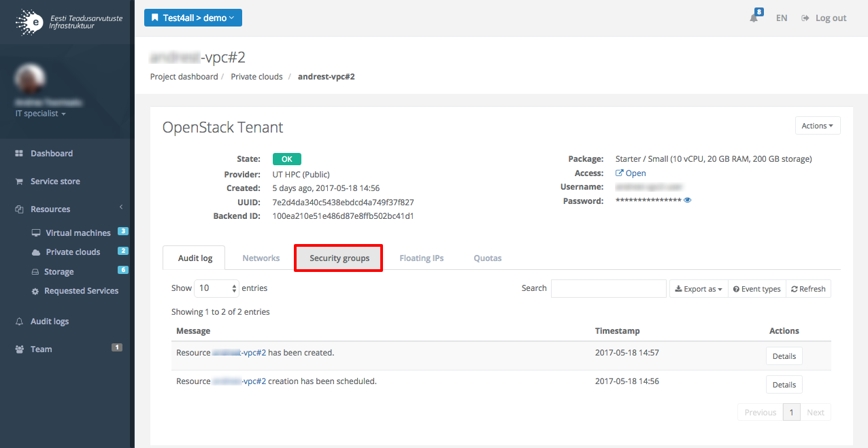Click the timestamp 2017-05-18 14:57
Image resolution: width=868 pixels, height=448 pixels.
coord(627,353)
